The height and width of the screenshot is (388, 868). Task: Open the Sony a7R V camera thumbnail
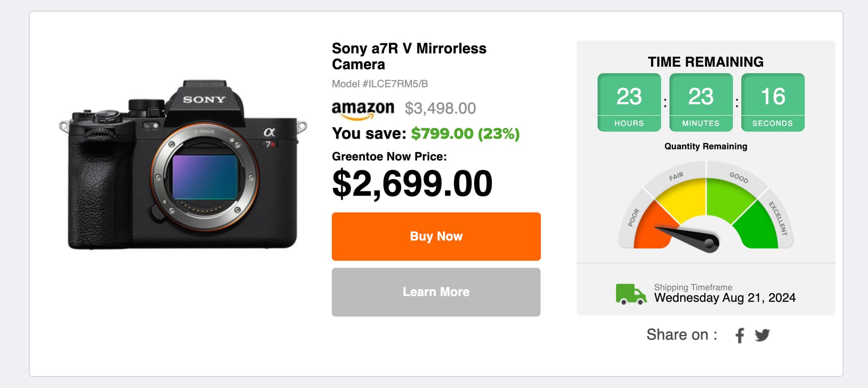coord(183,165)
